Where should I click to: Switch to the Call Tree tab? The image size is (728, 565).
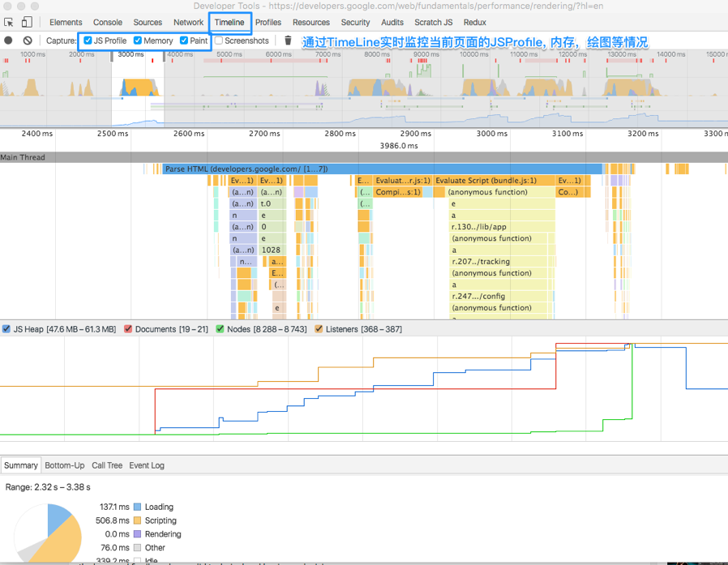[107, 465]
